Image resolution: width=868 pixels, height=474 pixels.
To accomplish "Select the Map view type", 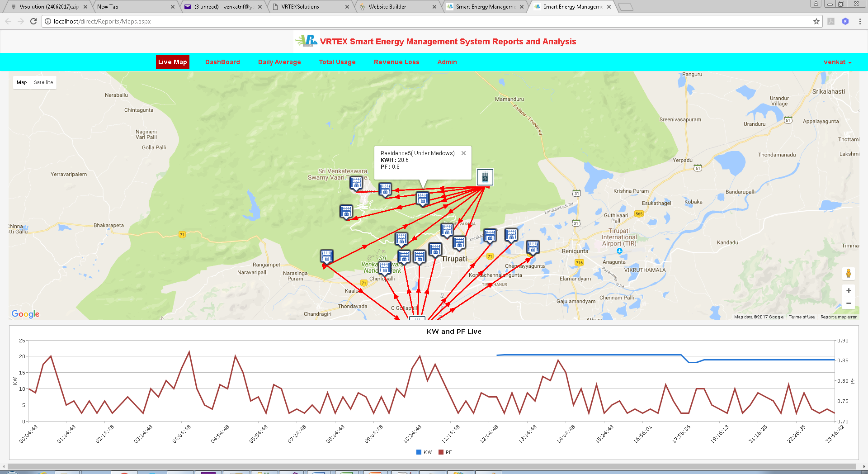I will tap(22, 82).
